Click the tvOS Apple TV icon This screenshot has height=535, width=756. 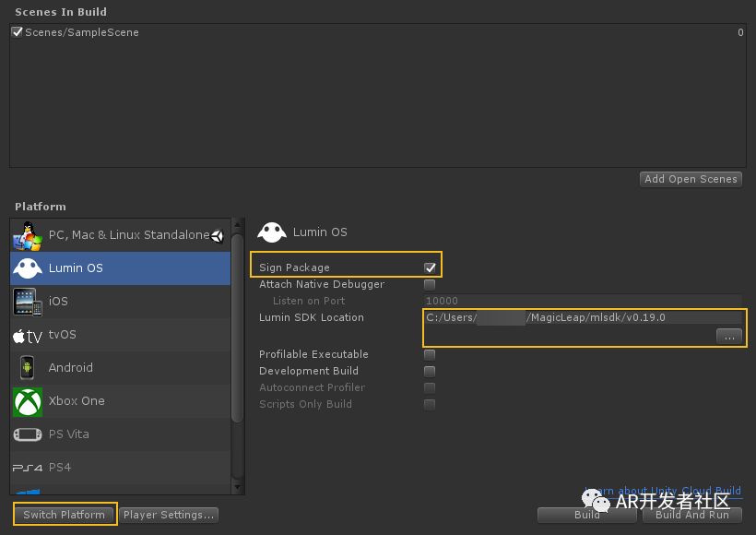click(28, 335)
